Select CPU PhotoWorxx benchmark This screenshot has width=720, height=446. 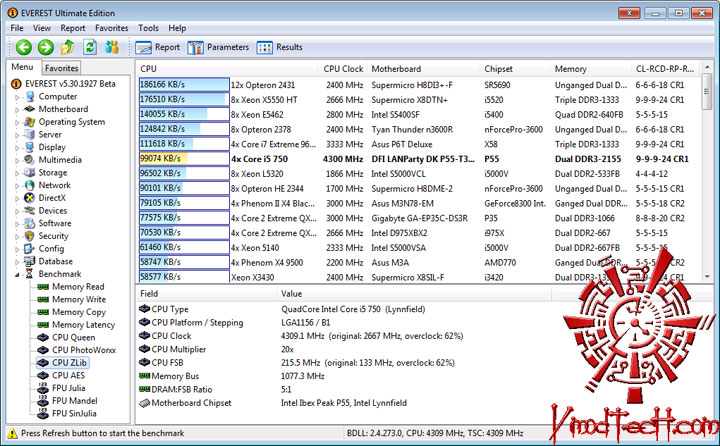click(84, 350)
